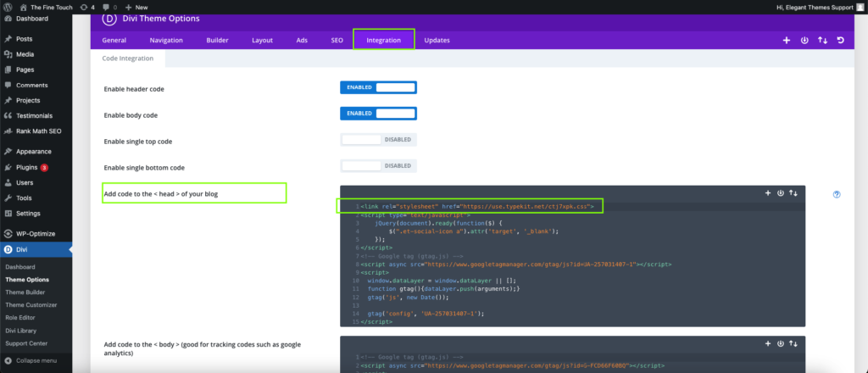Open the comments bubble in admin bar

(109, 7)
